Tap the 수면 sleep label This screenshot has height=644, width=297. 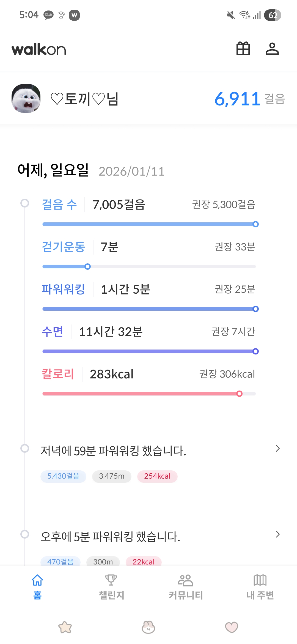(x=53, y=332)
